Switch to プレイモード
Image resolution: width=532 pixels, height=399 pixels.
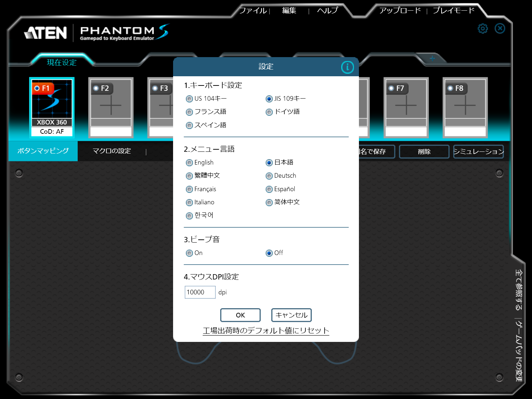[x=454, y=11]
